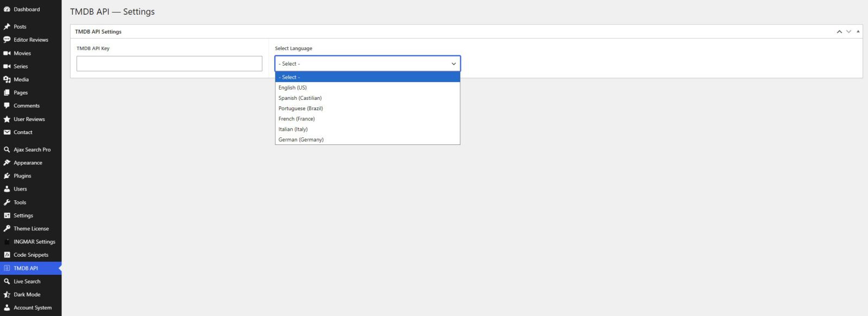Open the TMDB API menu item

31,268
